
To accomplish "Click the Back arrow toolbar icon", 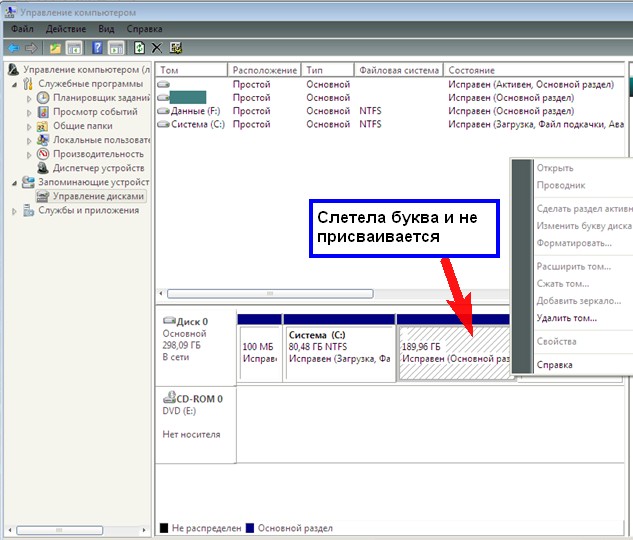I will tap(14, 48).
